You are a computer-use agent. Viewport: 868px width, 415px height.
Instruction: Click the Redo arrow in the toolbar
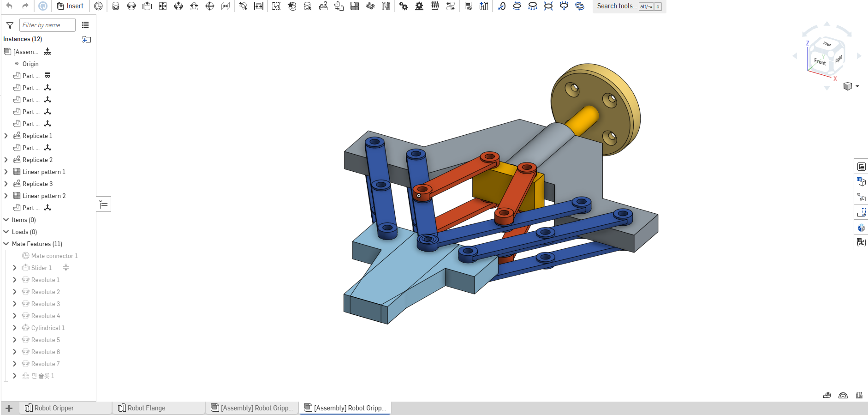coord(25,6)
